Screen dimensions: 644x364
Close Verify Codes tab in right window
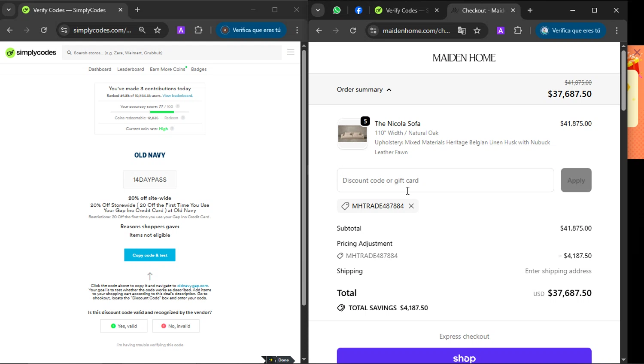coord(437,10)
